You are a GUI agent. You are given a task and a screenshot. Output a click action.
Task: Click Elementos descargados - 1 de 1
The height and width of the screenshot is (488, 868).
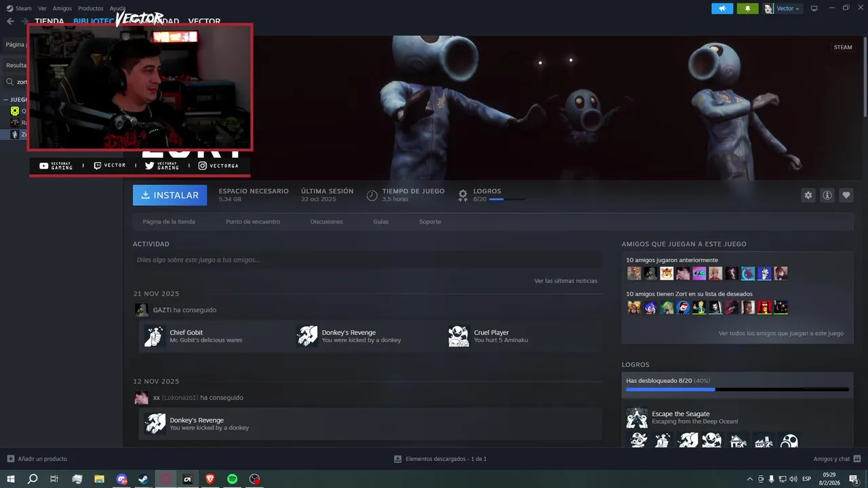click(x=446, y=459)
